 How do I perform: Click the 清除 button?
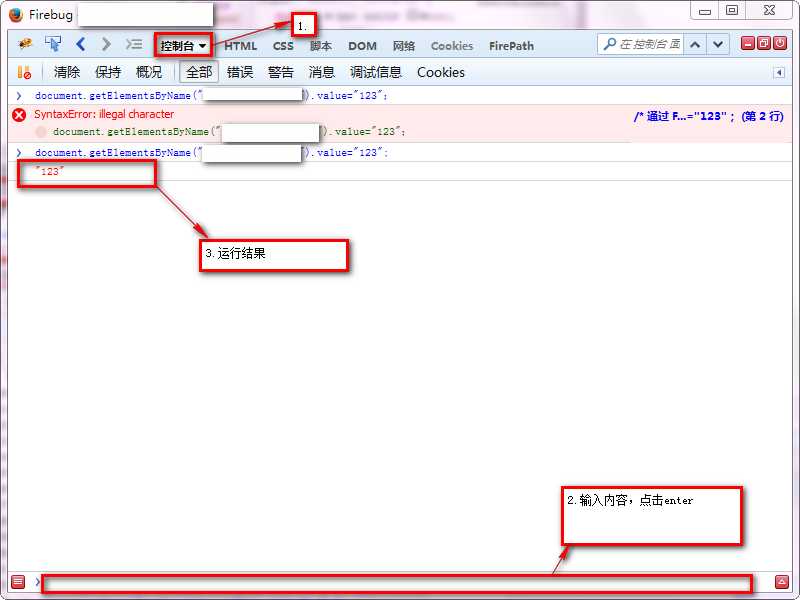click(x=67, y=72)
